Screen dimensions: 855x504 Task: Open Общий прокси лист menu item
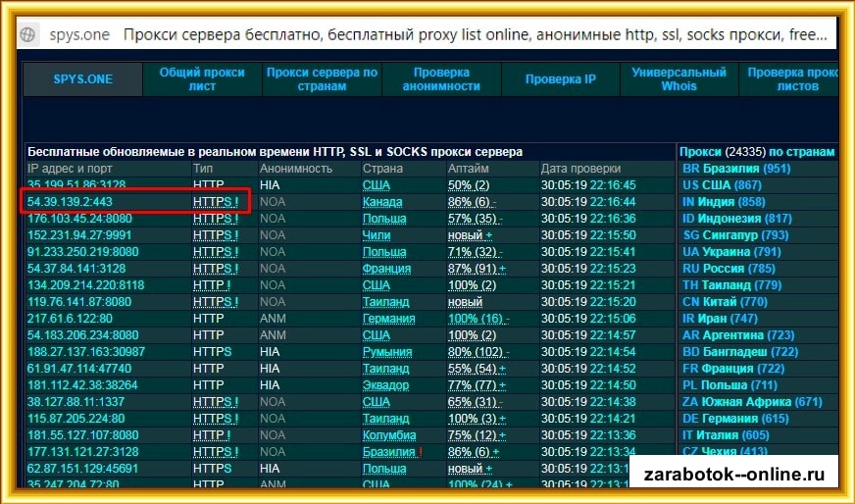pyautogui.click(x=202, y=79)
